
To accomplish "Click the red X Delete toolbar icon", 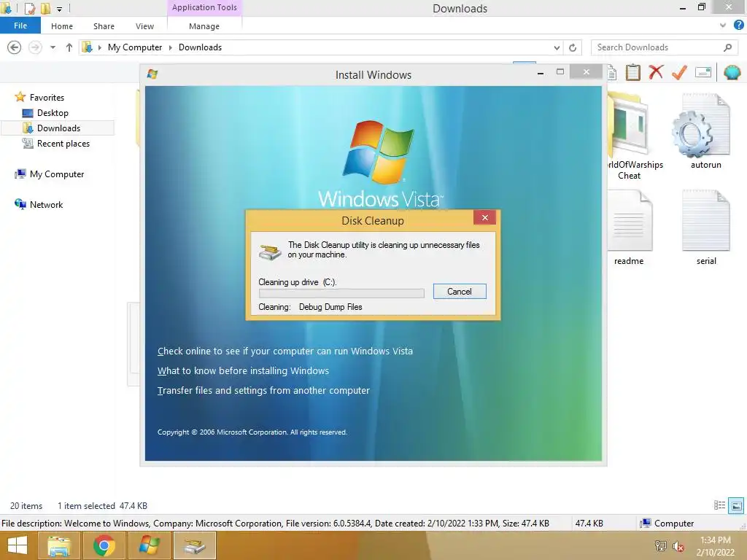I will (656, 72).
